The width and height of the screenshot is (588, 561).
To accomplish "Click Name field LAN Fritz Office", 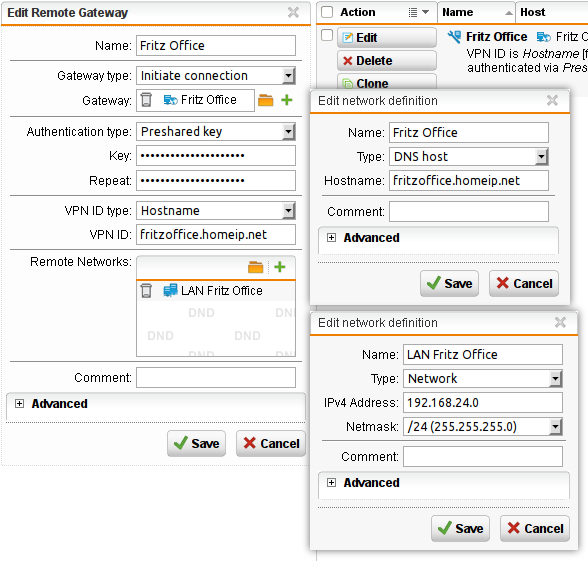I will pyautogui.click(x=483, y=354).
